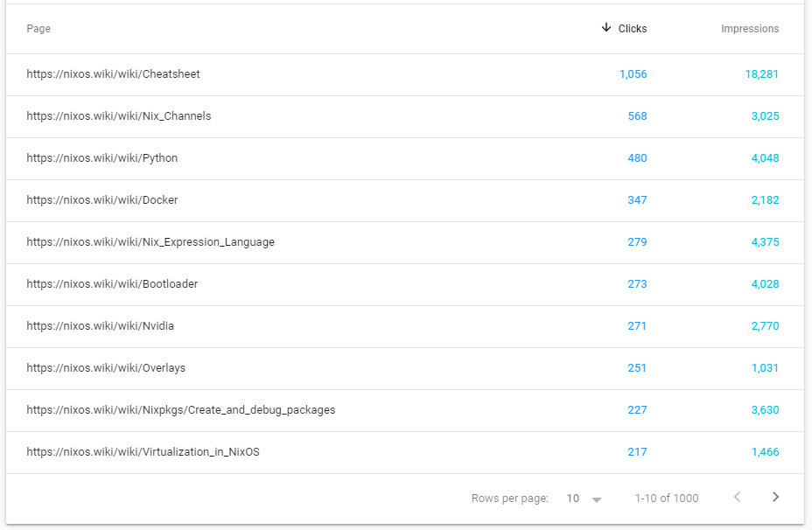This screenshot has width=812, height=530.
Task: Click the 1,056 clicks value
Action: point(633,74)
